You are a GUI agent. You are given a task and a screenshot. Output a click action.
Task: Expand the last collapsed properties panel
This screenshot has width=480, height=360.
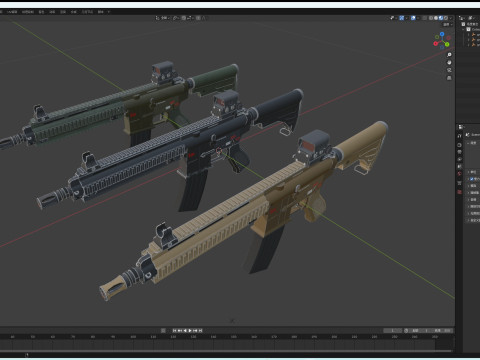pos(468,220)
